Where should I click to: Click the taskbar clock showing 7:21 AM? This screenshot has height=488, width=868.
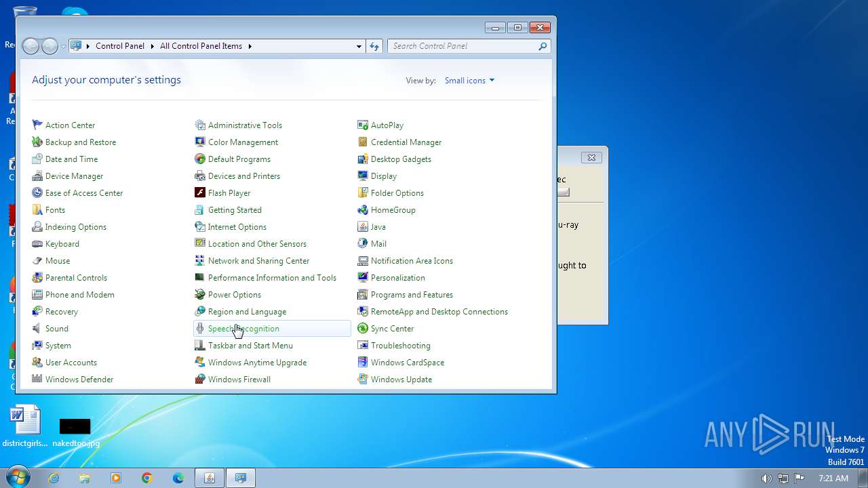tap(833, 478)
